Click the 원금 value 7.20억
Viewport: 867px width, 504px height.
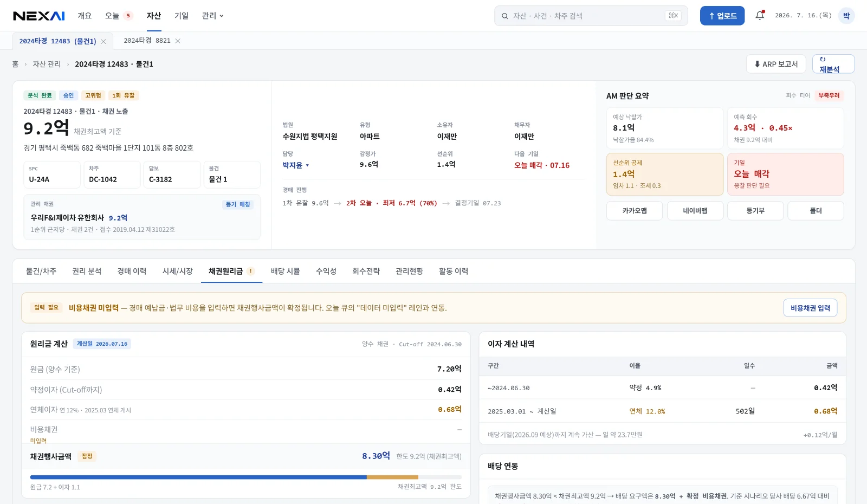(449, 369)
